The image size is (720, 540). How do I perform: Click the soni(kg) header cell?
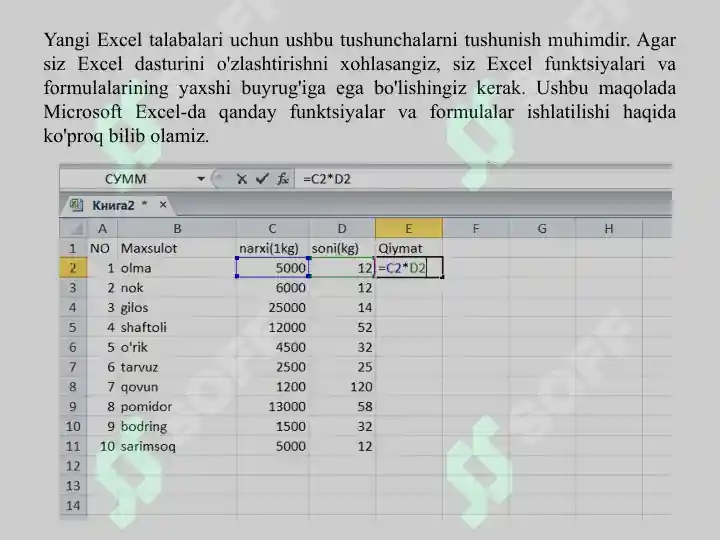[342, 248]
